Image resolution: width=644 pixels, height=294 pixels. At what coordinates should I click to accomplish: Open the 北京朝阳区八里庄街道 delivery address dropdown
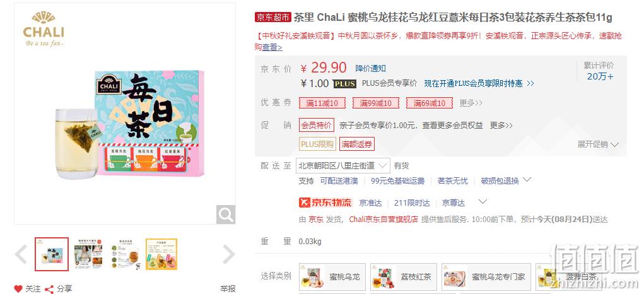(x=342, y=165)
